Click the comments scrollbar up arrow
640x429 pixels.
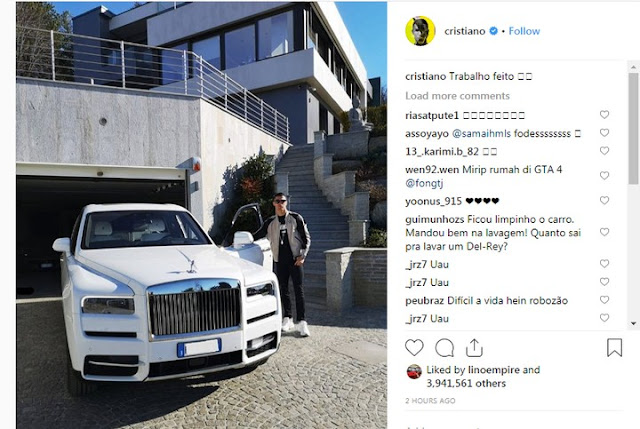[633, 67]
